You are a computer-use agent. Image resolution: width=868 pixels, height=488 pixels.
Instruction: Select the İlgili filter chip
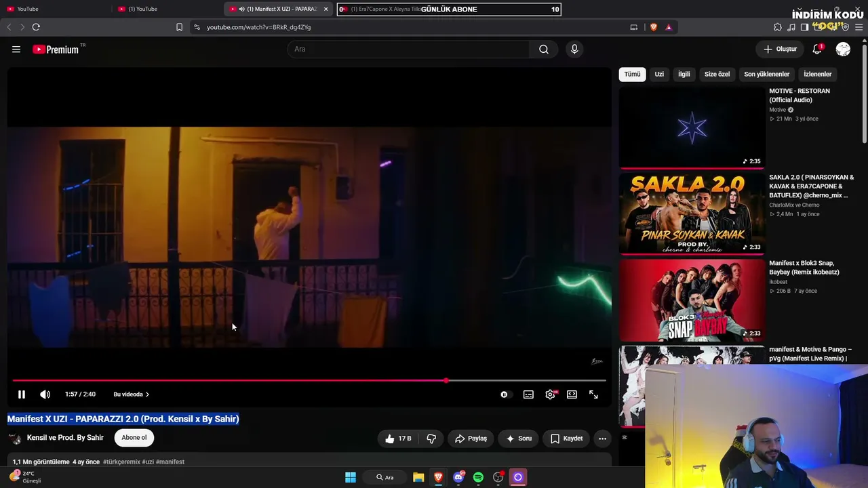coord(684,74)
